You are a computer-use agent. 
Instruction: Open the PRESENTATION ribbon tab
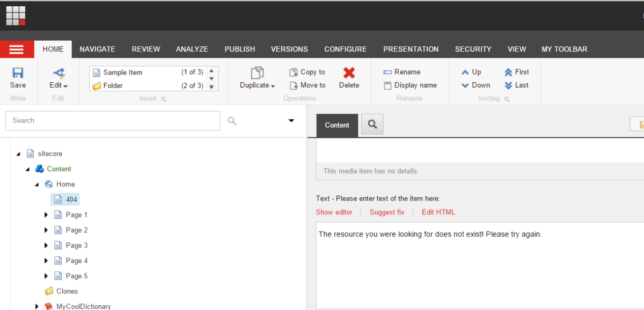point(411,49)
